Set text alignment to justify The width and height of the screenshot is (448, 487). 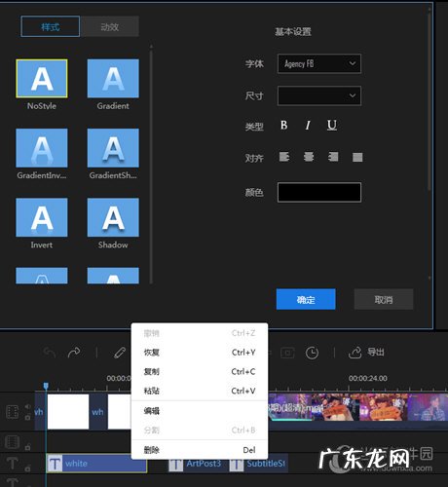pyautogui.click(x=357, y=157)
